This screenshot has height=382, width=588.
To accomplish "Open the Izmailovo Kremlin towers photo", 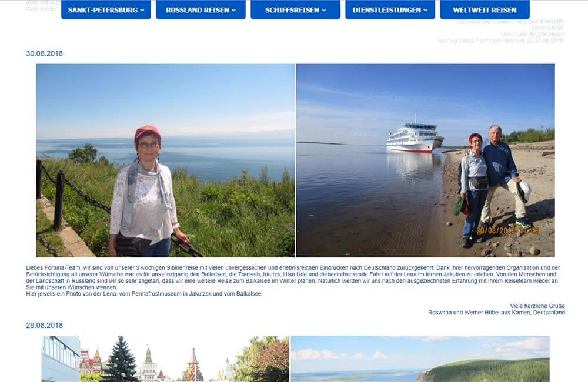I will (x=165, y=358).
